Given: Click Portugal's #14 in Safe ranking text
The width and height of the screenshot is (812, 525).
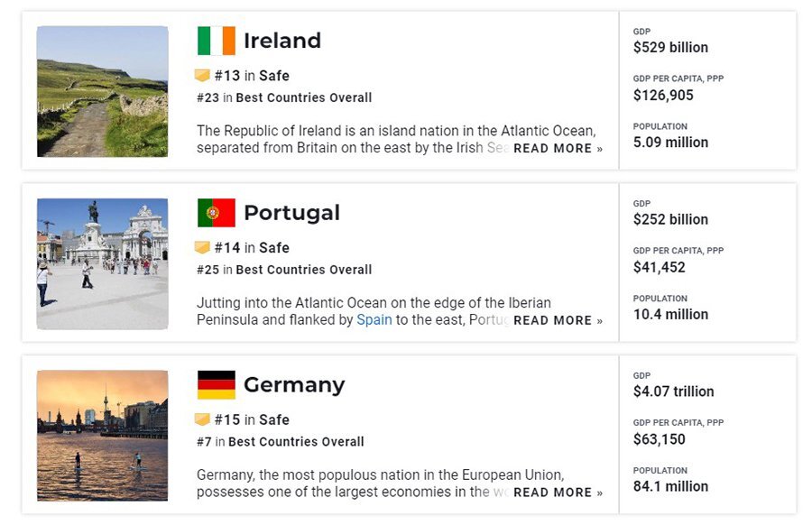Looking at the screenshot, I should (x=252, y=247).
